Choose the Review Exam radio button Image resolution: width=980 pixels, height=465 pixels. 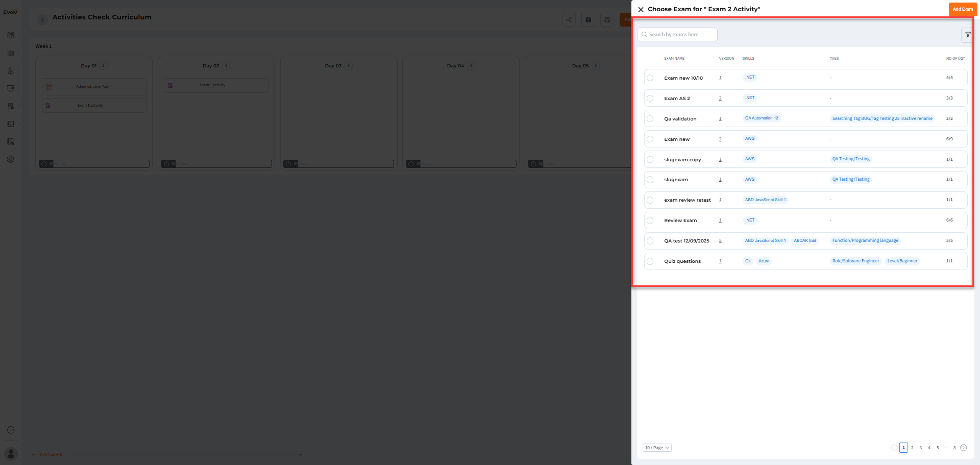[x=650, y=221]
